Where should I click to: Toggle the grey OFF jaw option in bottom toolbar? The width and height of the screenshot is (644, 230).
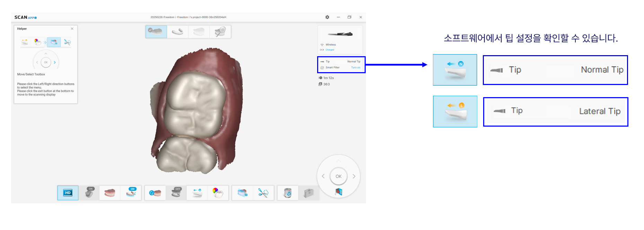pyautogui.click(x=176, y=193)
